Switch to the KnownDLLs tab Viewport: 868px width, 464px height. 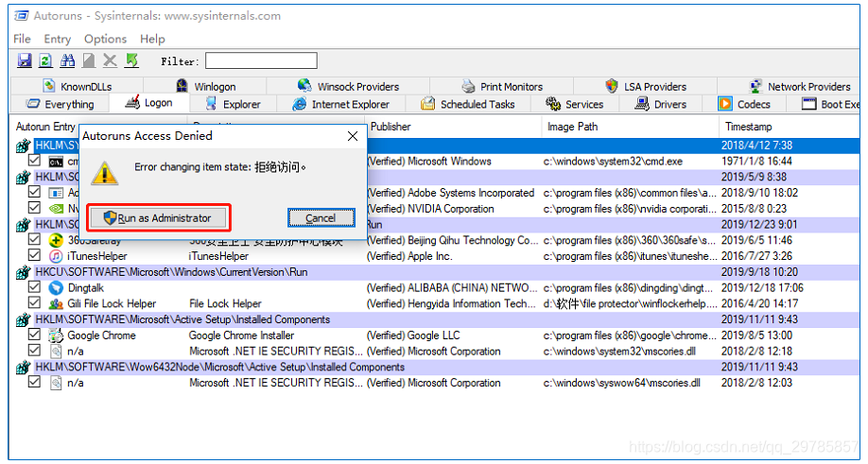click(x=78, y=86)
